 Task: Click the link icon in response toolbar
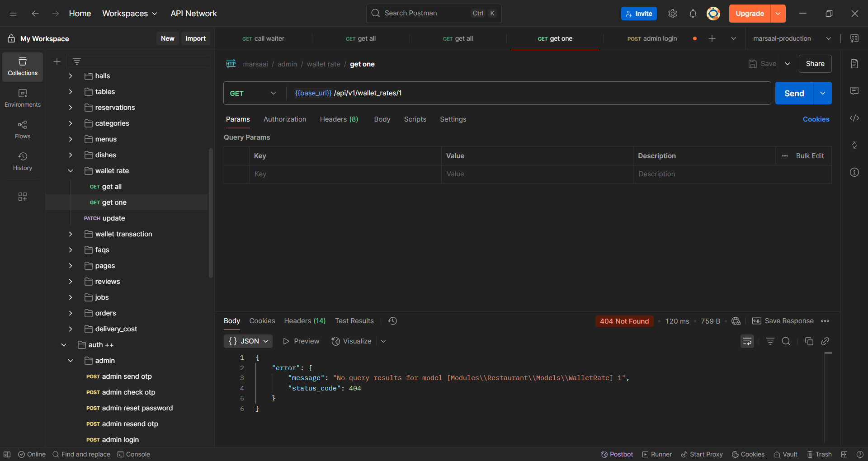[825, 341]
